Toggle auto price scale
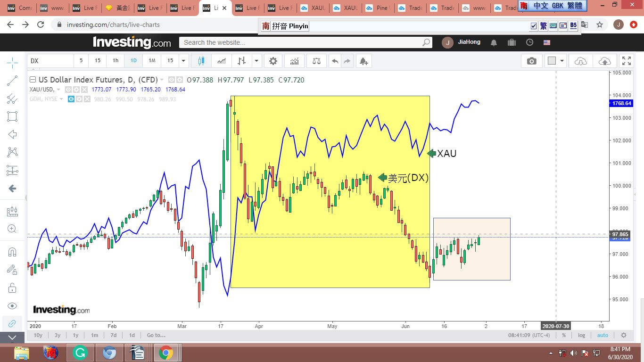This screenshot has width=644, height=362. pos(603,336)
